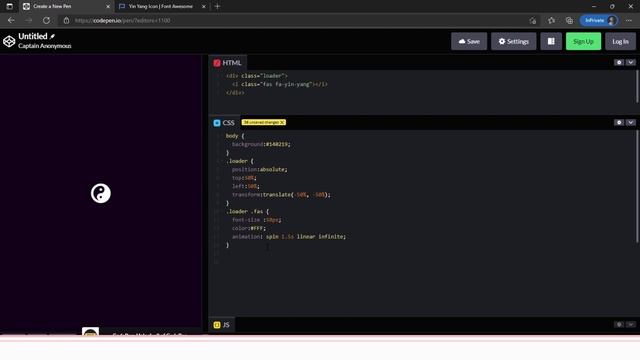Click the animation: spin CSS line
The image size is (640, 360).
289,237
